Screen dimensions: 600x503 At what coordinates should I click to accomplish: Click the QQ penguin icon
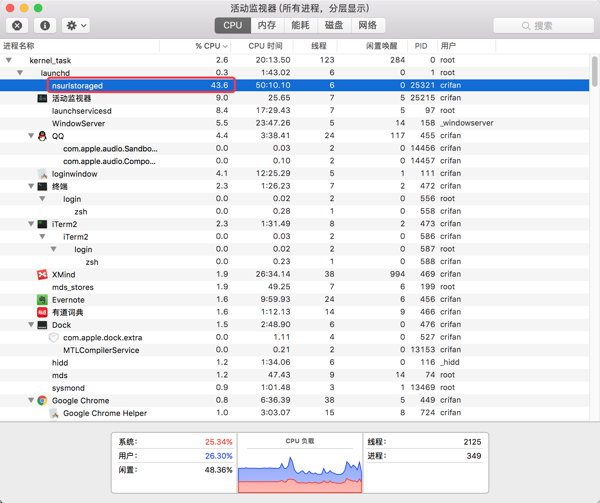pyautogui.click(x=42, y=136)
